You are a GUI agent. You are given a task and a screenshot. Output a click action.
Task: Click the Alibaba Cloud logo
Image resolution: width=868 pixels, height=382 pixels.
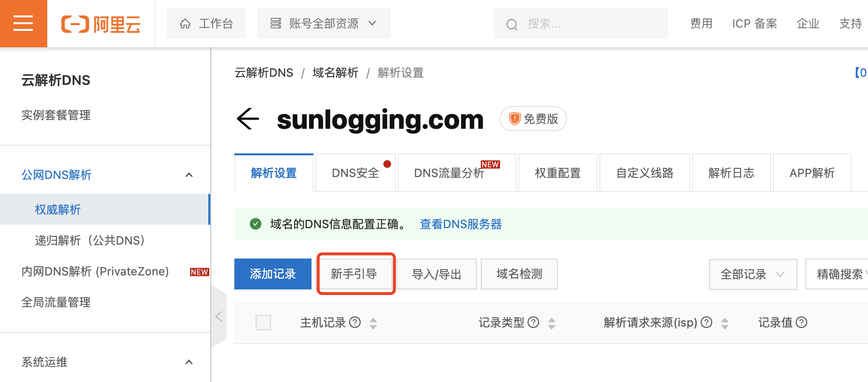[101, 24]
